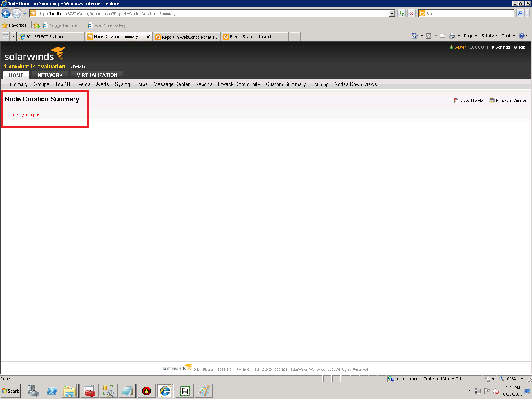Click the LOGOUT link
The height and width of the screenshot is (399, 532).
point(478,47)
